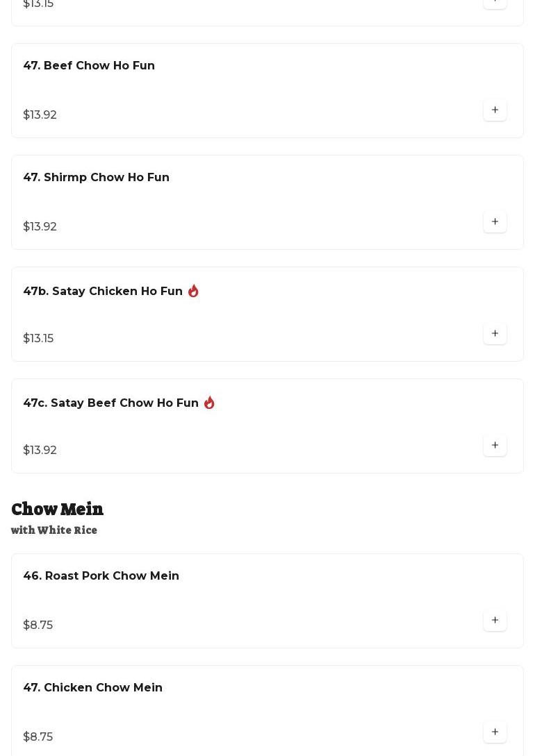Image resolution: width=535 pixels, height=756 pixels.
Task: Add Satay Chicken Ho Fun to order
Action: tap(495, 334)
